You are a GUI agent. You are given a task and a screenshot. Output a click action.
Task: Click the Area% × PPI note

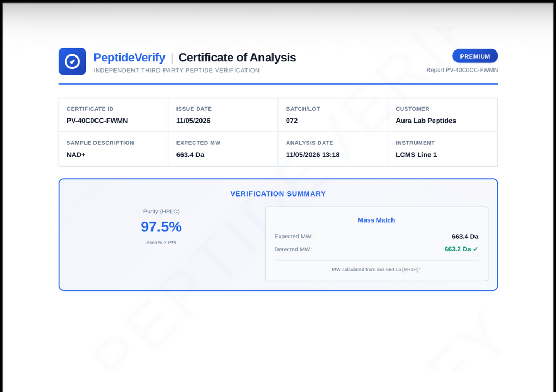tap(161, 243)
